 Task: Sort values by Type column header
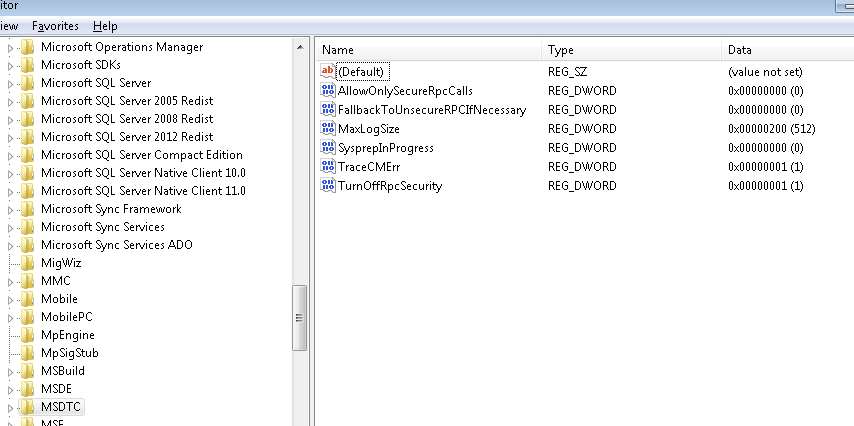(631, 50)
